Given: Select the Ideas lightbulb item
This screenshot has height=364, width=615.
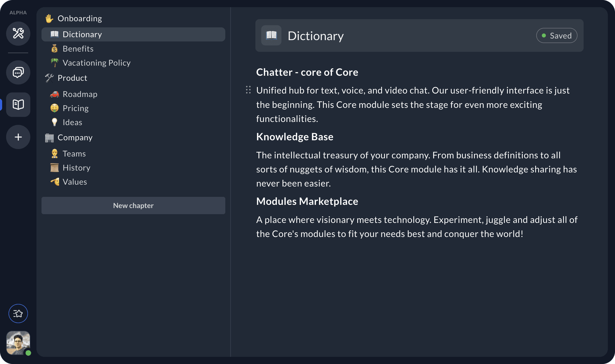Looking at the screenshot, I should point(72,122).
